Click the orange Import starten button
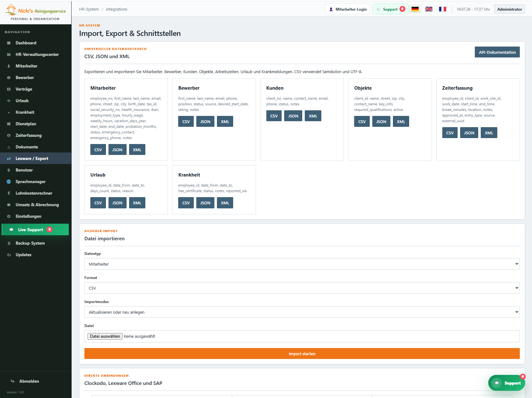This screenshot has height=398, width=532. coord(302,354)
